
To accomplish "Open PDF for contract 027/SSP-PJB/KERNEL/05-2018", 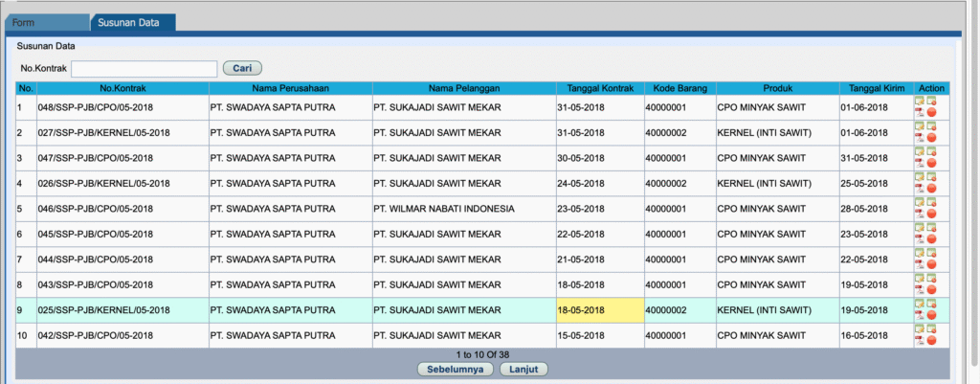I will pos(920,138).
